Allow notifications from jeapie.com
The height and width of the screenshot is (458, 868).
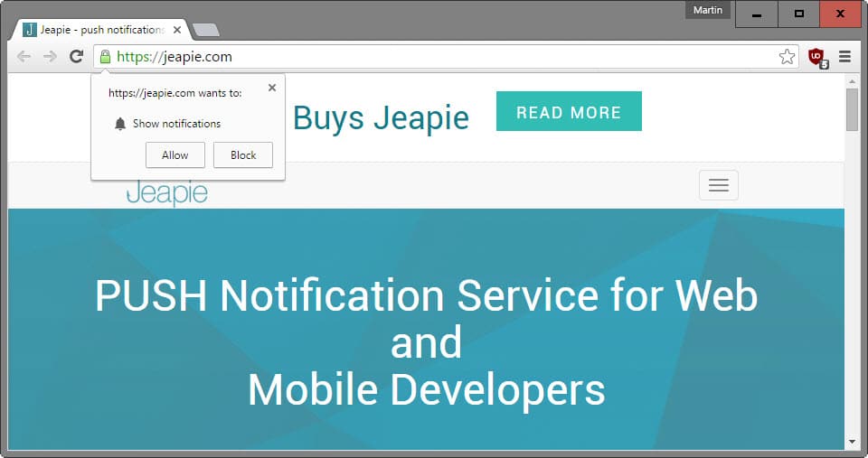(175, 154)
